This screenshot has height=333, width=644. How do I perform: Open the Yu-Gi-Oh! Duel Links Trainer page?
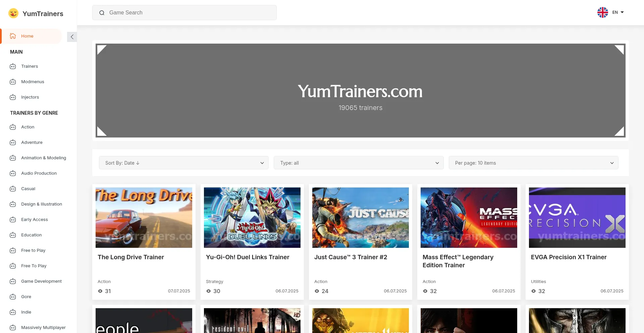248,257
